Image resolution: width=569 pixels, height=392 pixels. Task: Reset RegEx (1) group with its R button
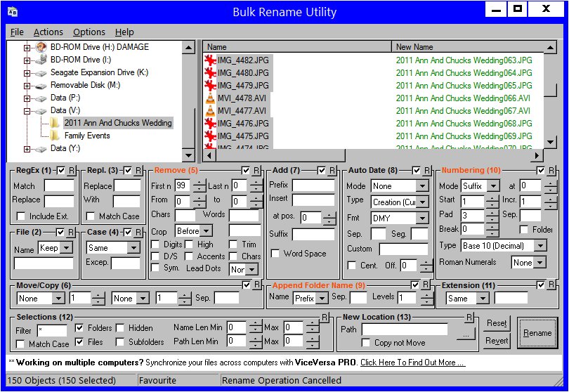72,170
